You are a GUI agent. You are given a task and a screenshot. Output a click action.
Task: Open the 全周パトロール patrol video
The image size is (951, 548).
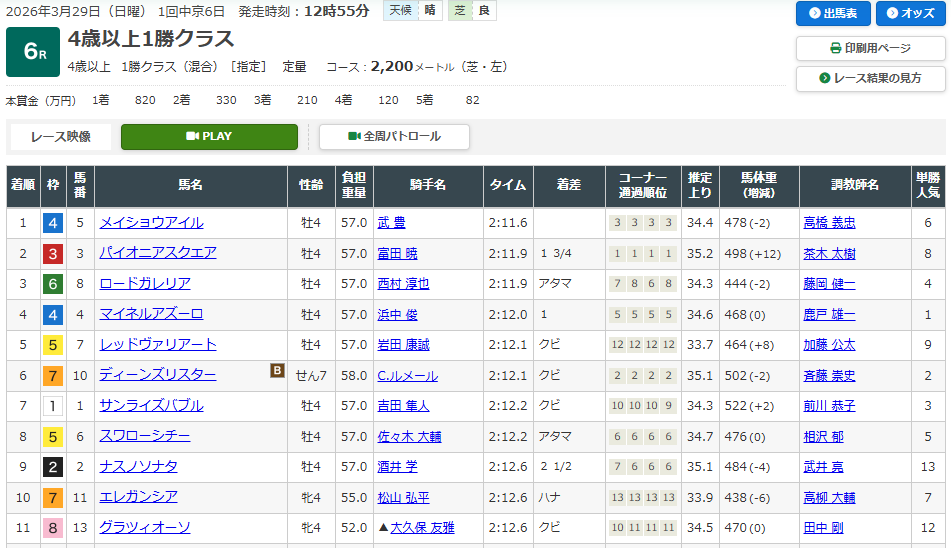[394, 137]
